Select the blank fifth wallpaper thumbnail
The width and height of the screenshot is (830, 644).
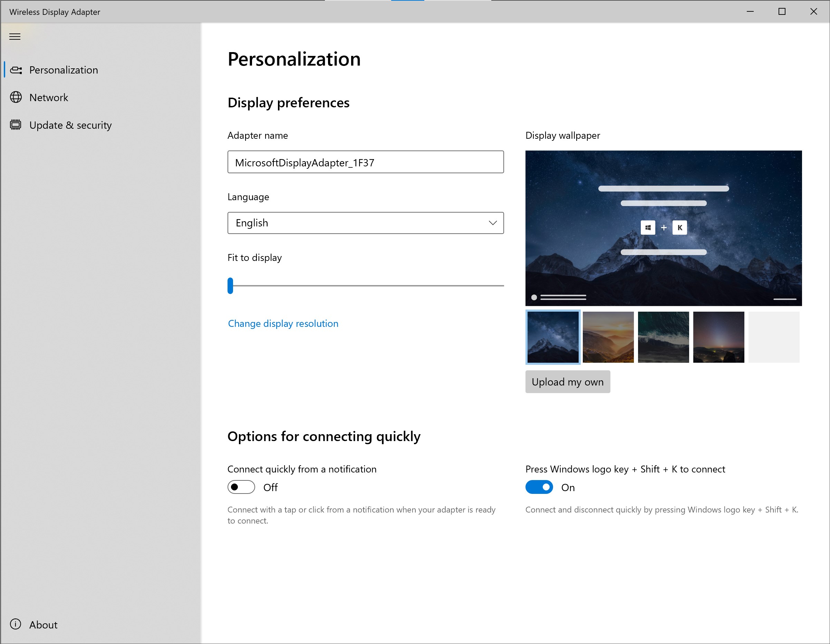(775, 336)
